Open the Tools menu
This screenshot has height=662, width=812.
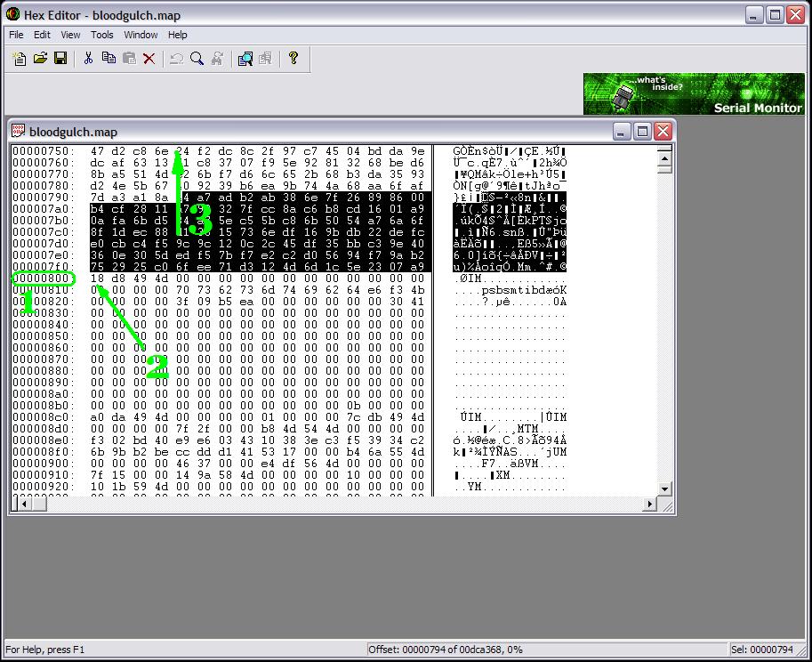(102, 35)
